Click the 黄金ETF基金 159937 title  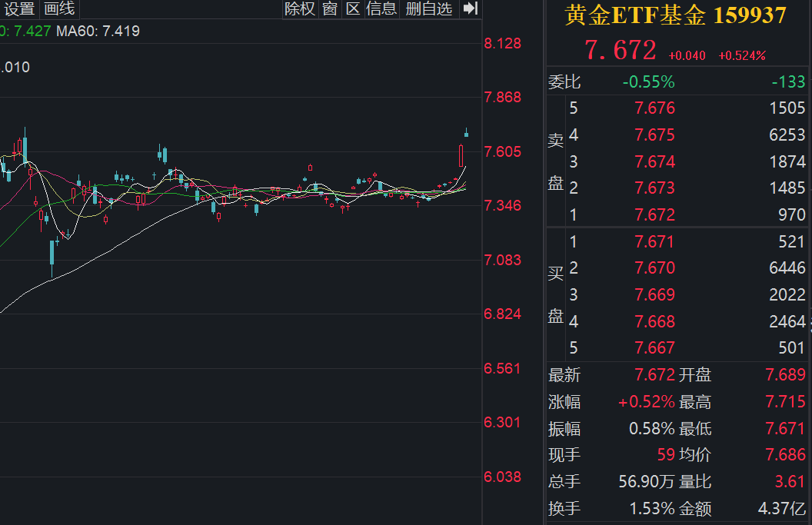click(x=675, y=15)
